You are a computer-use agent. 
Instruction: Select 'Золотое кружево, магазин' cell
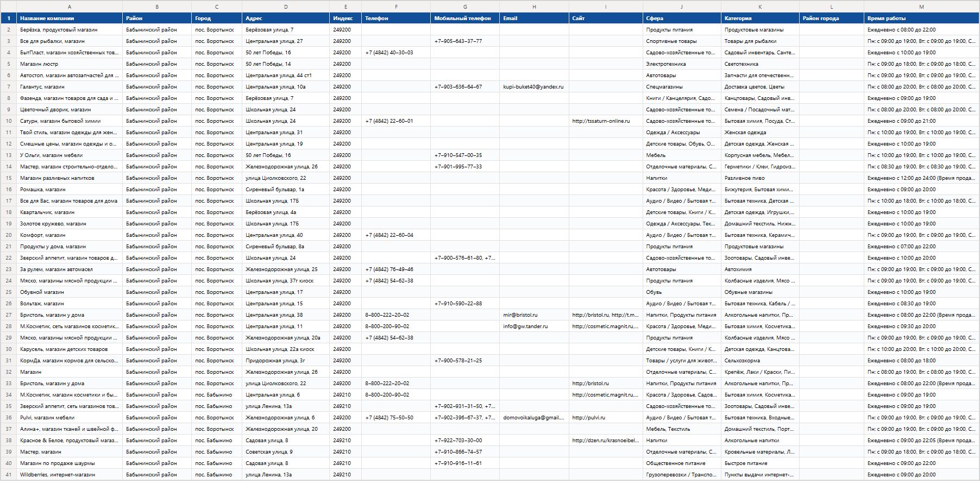70,224
